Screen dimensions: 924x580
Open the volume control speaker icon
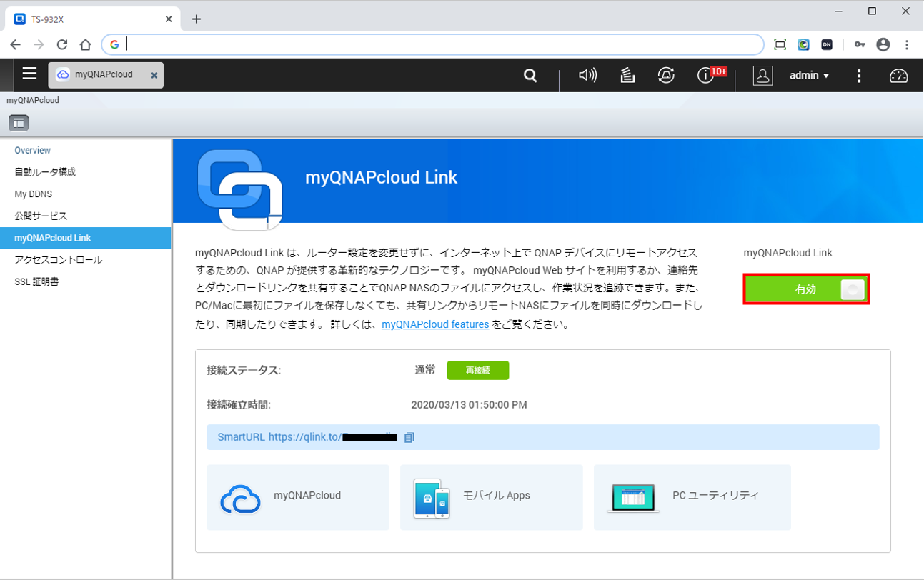[x=587, y=76]
